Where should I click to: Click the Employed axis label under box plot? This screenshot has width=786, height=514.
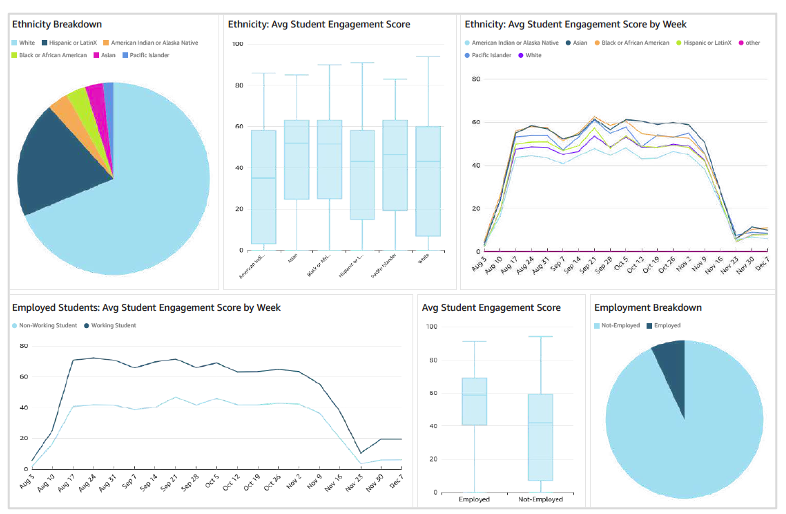tap(474, 499)
